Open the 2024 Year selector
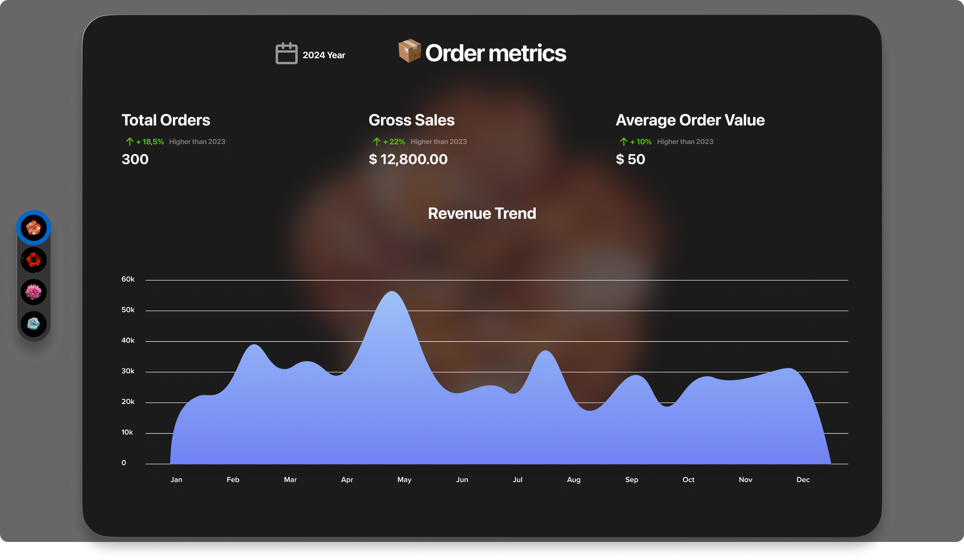 (x=323, y=55)
